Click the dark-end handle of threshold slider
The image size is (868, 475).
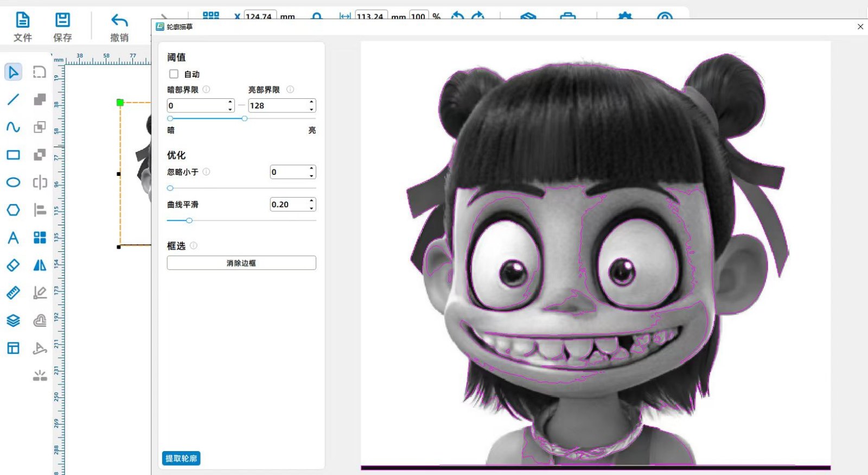[170, 118]
